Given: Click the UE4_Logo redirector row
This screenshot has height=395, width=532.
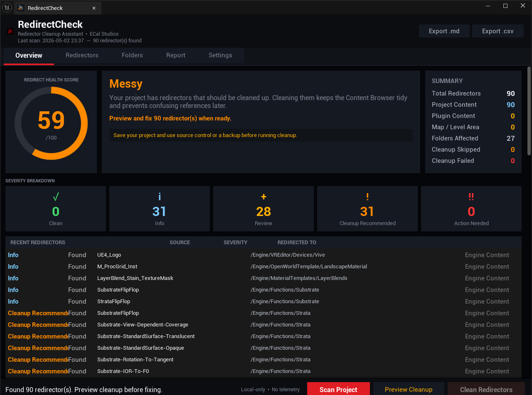Looking at the screenshot, I should (x=264, y=255).
